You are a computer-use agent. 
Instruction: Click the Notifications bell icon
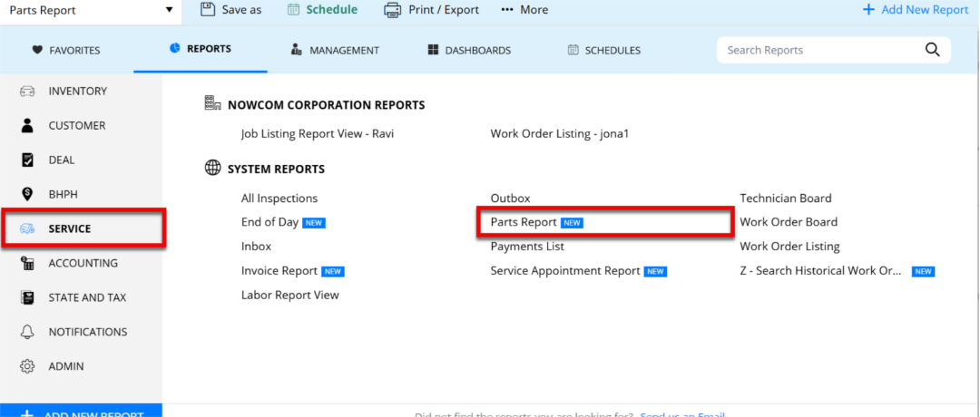coord(27,332)
